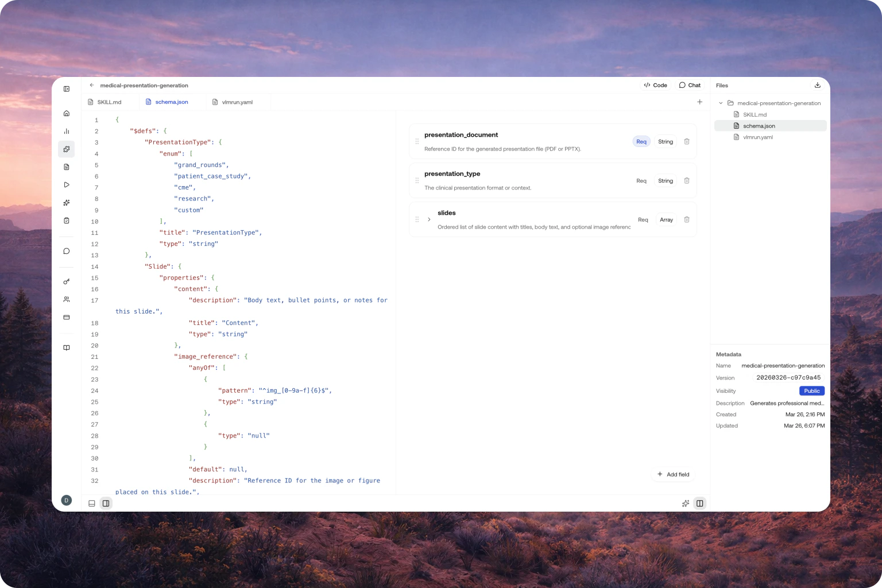882x588 pixels.
Task: Open the API key icon in sidebar
Action: 67,281
